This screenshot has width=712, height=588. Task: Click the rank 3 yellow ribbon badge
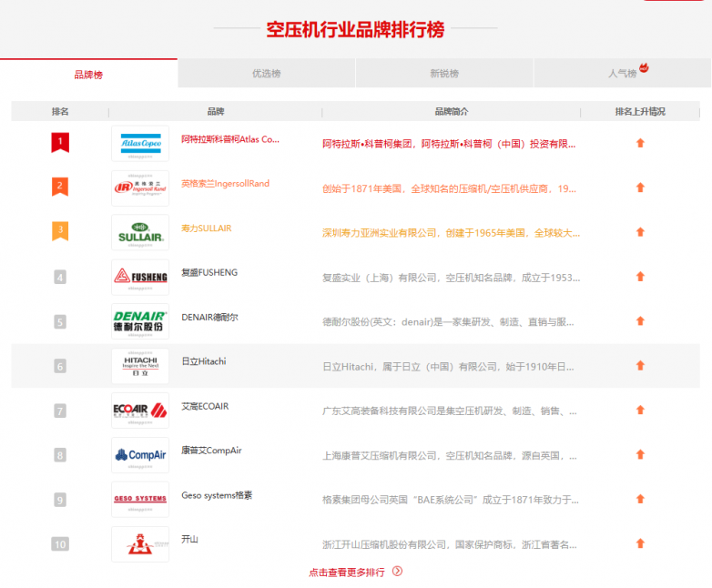(x=60, y=231)
